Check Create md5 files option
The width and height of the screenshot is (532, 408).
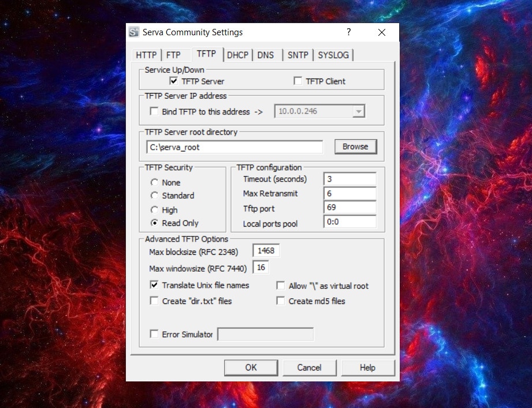281,301
